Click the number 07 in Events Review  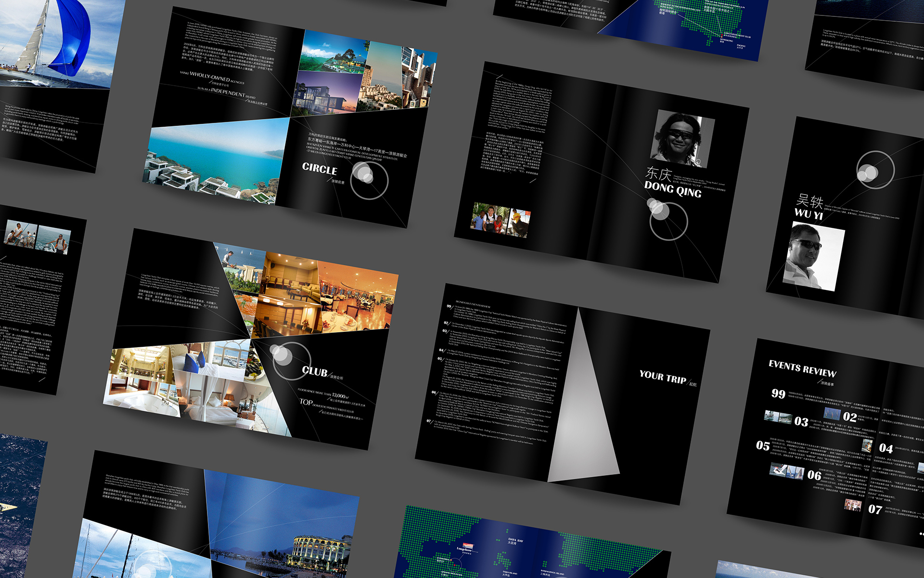point(875,509)
